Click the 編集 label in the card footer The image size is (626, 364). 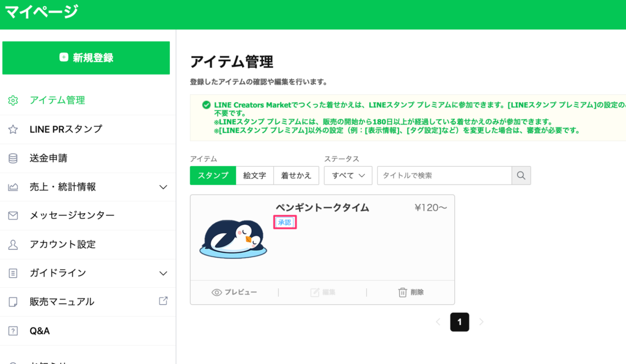tap(328, 292)
